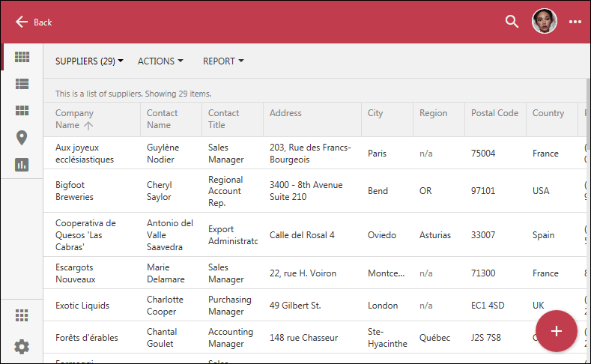This screenshot has width=591, height=364.
Task: Open the ACTIONS dropdown menu
Action: (160, 61)
